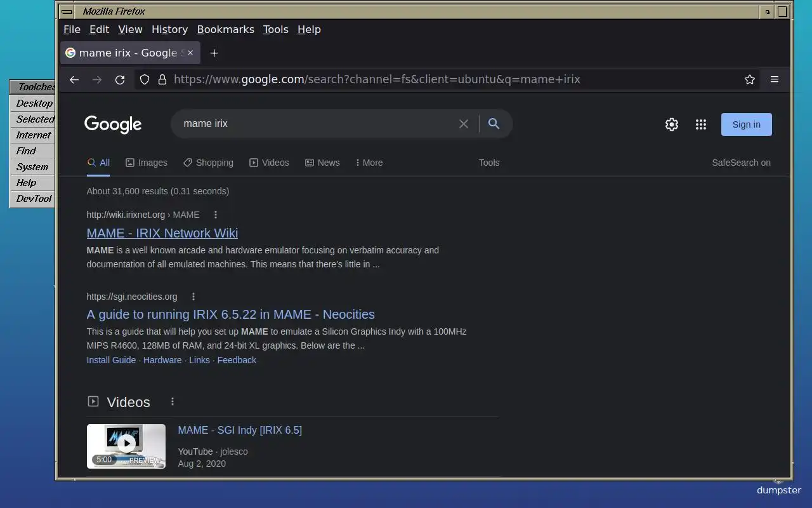Open options for sgi.neocities.org result
This screenshot has height=508, width=812.
(x=193, y=297)
